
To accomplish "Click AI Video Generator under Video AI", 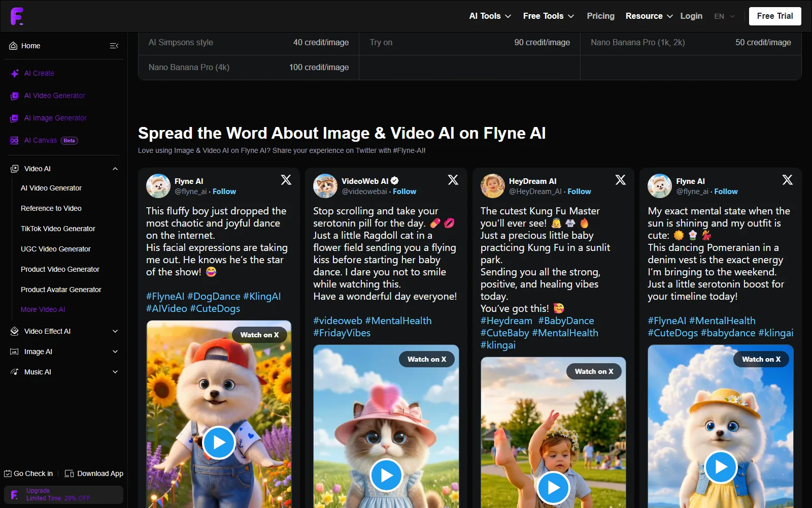I will (51, 188).
